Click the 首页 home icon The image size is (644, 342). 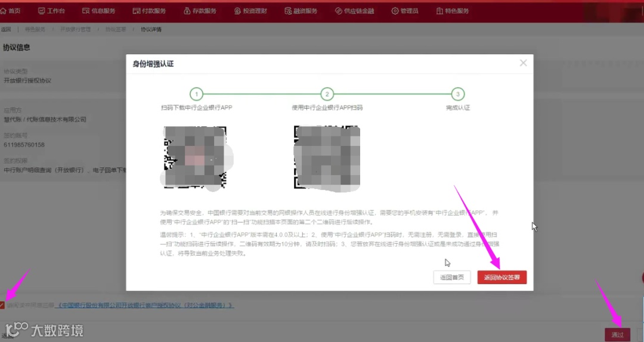point(4,11)
